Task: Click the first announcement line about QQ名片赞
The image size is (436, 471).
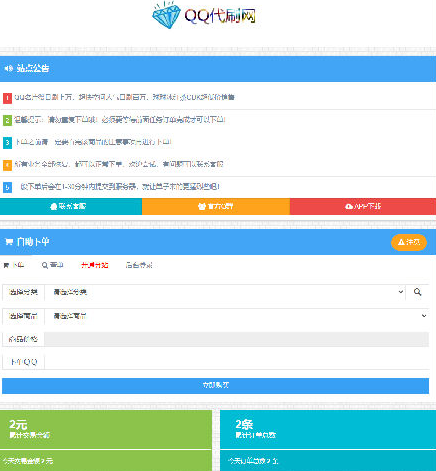Action: [124, 97]
